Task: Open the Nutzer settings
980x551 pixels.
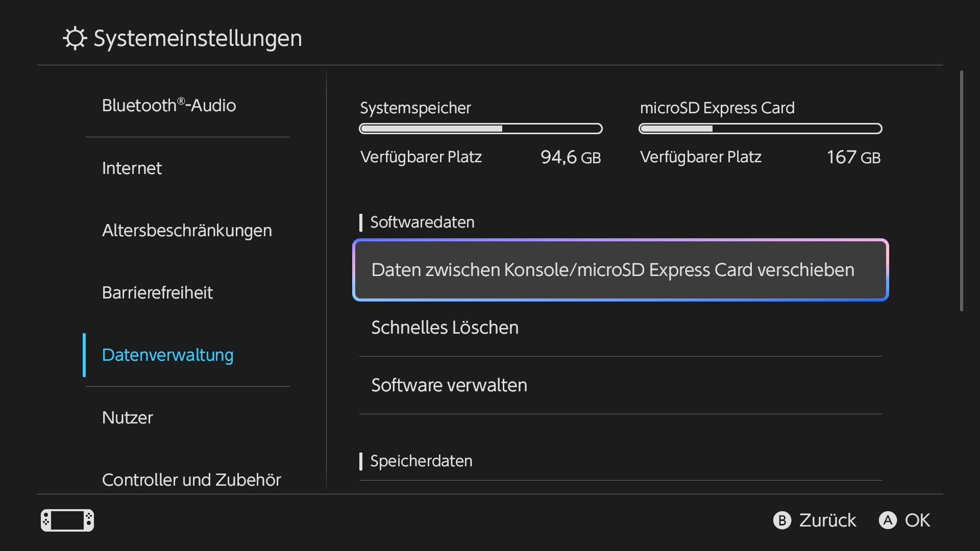Action: click(188, 418)
